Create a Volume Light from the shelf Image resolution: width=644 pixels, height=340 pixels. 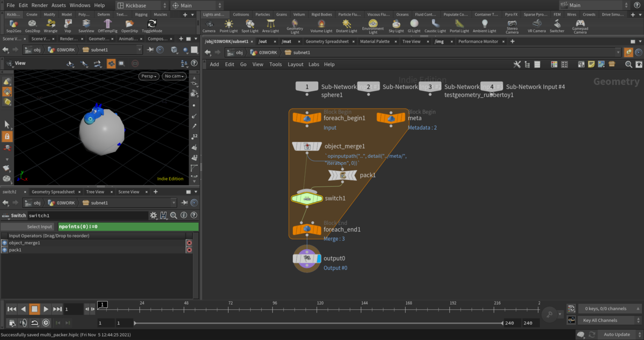click(x=321, y=26)
